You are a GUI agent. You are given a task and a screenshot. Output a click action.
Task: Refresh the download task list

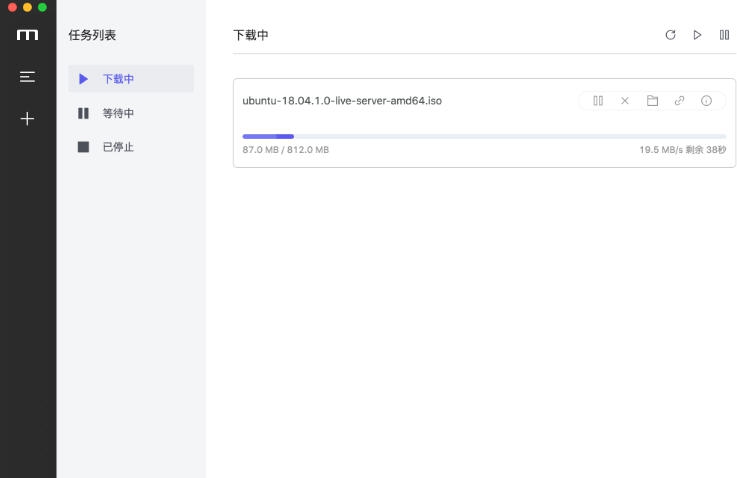tap(670, 35)
